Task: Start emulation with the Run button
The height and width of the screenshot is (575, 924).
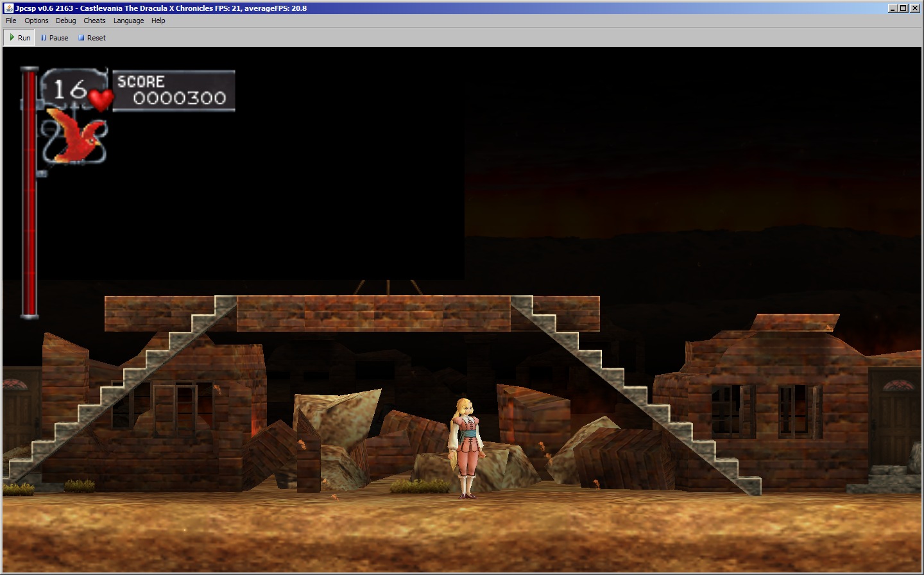Action: coord(20,38)
